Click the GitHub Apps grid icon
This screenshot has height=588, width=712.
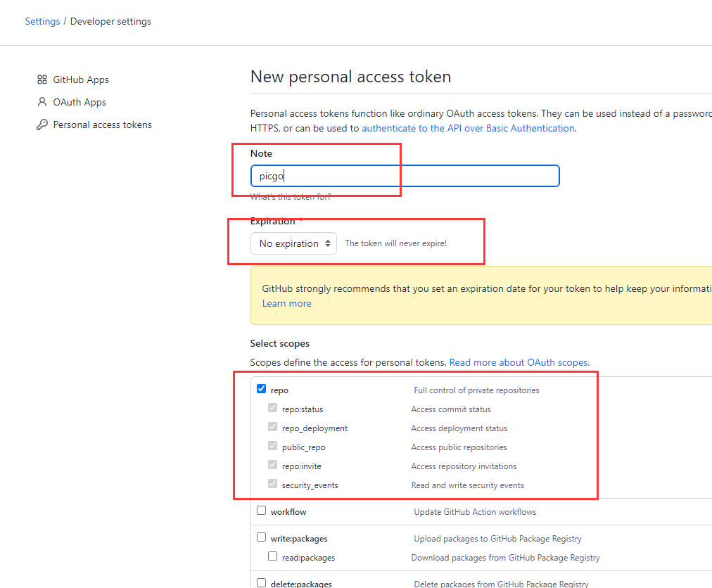point(42,80)
